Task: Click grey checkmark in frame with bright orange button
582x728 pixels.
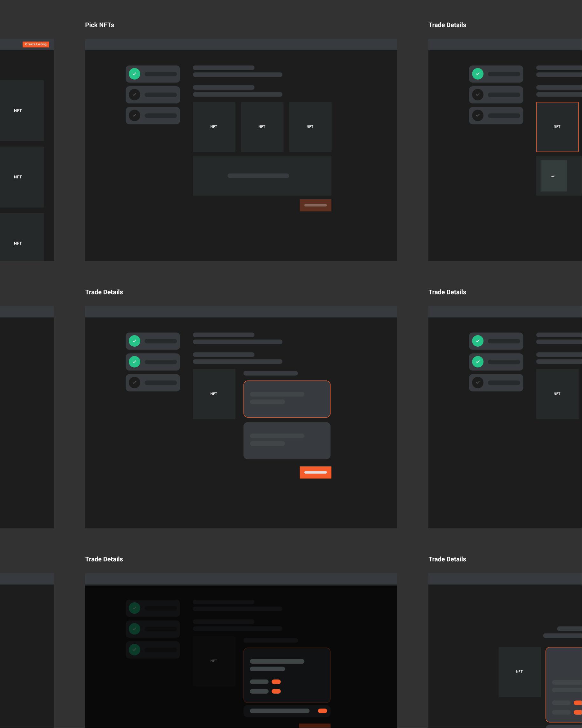Action: [134, 383]
